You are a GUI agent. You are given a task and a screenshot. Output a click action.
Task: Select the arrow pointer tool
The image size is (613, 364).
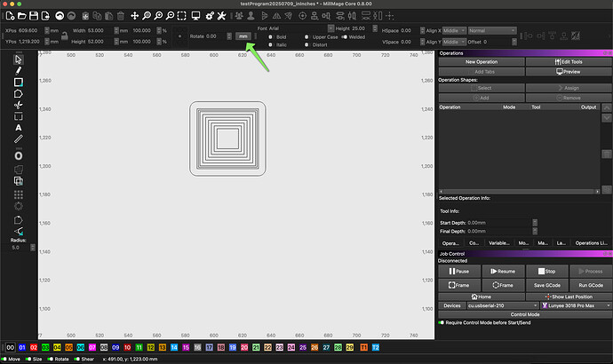coord(18,58)
